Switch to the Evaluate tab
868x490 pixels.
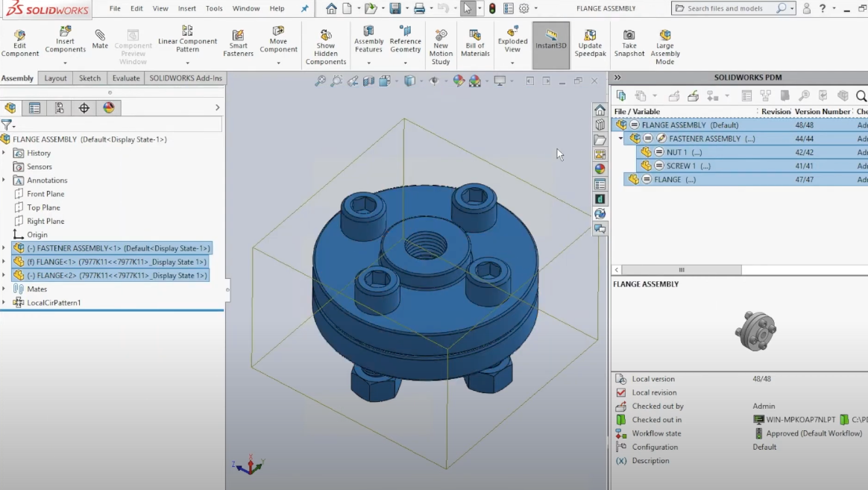click(126, 78)
